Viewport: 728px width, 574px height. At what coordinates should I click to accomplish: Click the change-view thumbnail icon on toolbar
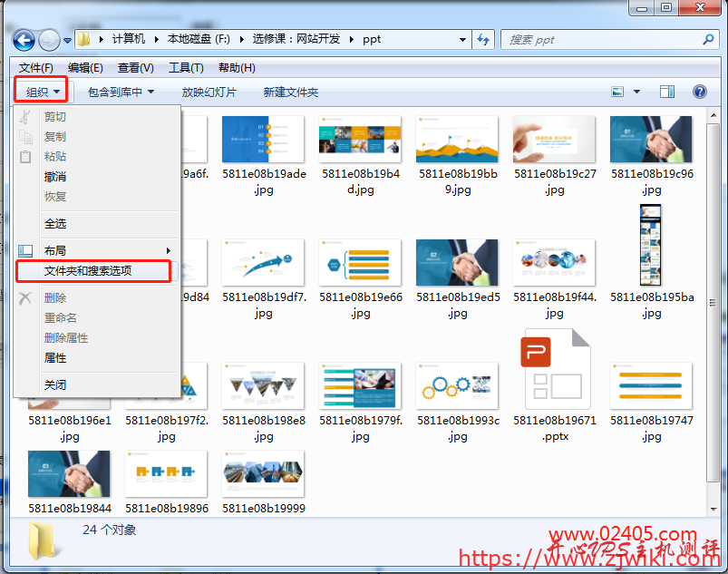617,91
